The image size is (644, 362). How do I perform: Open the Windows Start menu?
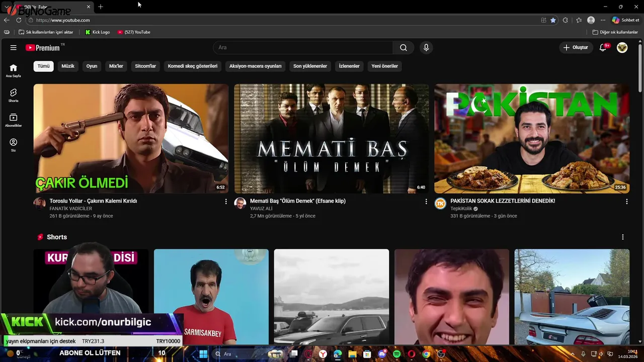tap(203, 354)
